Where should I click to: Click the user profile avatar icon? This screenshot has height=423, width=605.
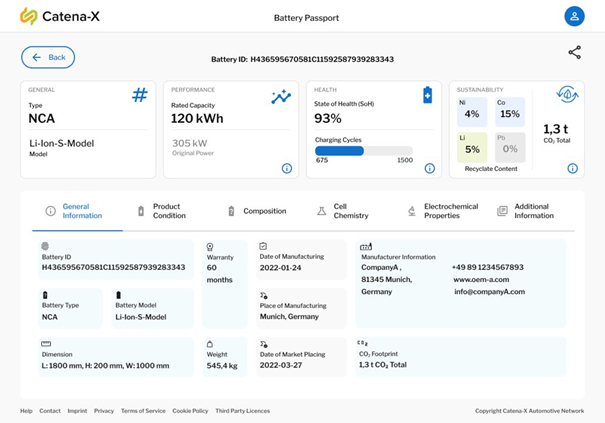point(574,16)
